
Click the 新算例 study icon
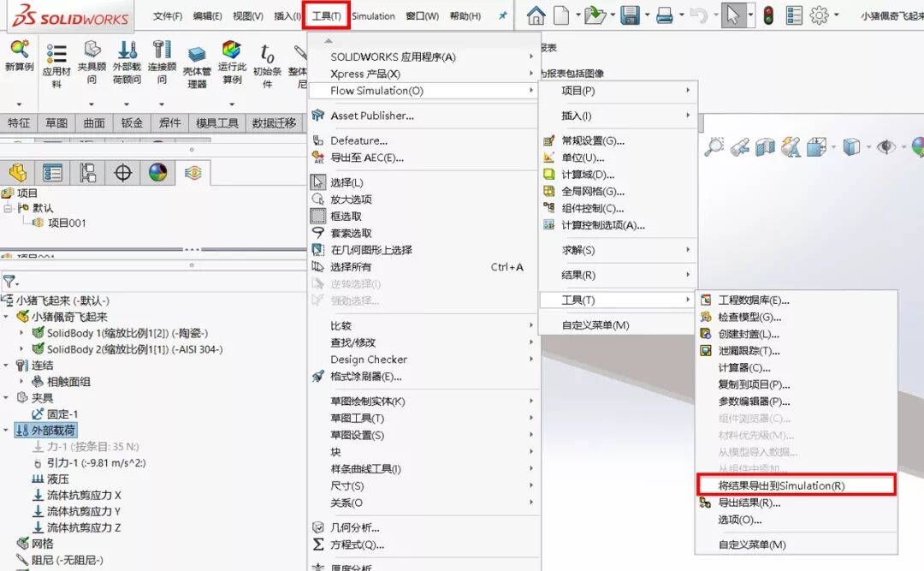(20, 56)
